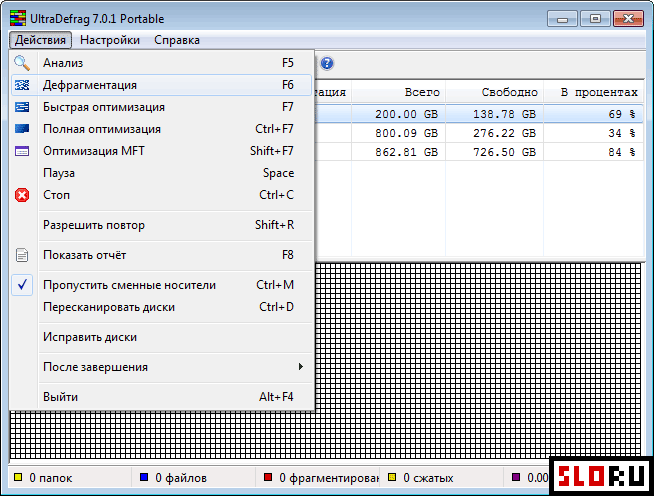Screen dimensions: 654x496
Task: Toggle the Пропустить сменные носители checkmark
Action: (x=22, y=285)
